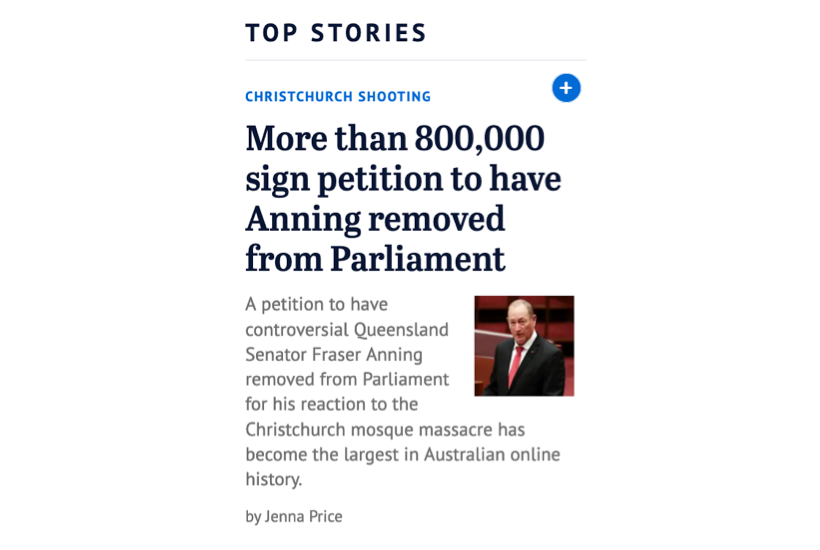Click "800,000" in the headline
This screenshot has height=550, width=820.
click(481, 138)
